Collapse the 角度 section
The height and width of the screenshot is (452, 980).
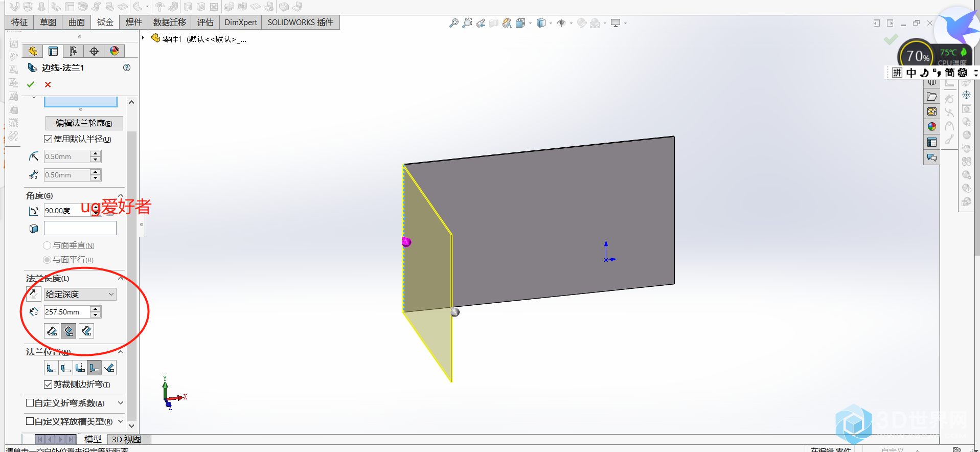click(x=121, y=195)
